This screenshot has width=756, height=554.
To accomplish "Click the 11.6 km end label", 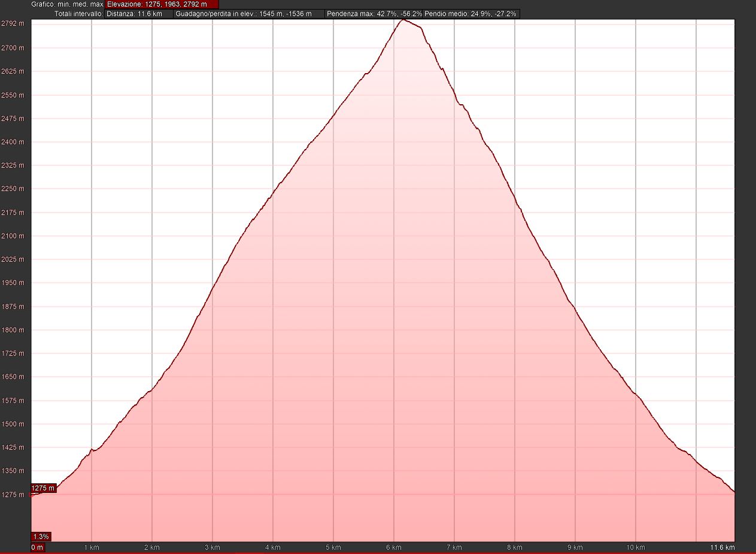I will point(722,547).
